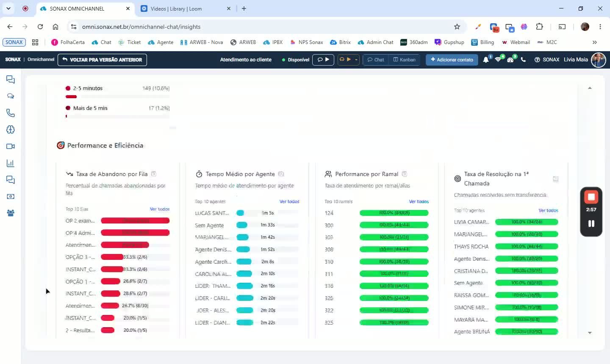Click the notifications bell icon
Viewport: 610px width, 364px height.
coord(486,60)
